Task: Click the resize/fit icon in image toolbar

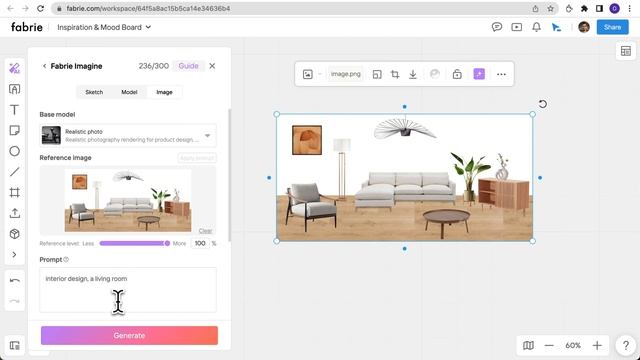Action: 377,74
